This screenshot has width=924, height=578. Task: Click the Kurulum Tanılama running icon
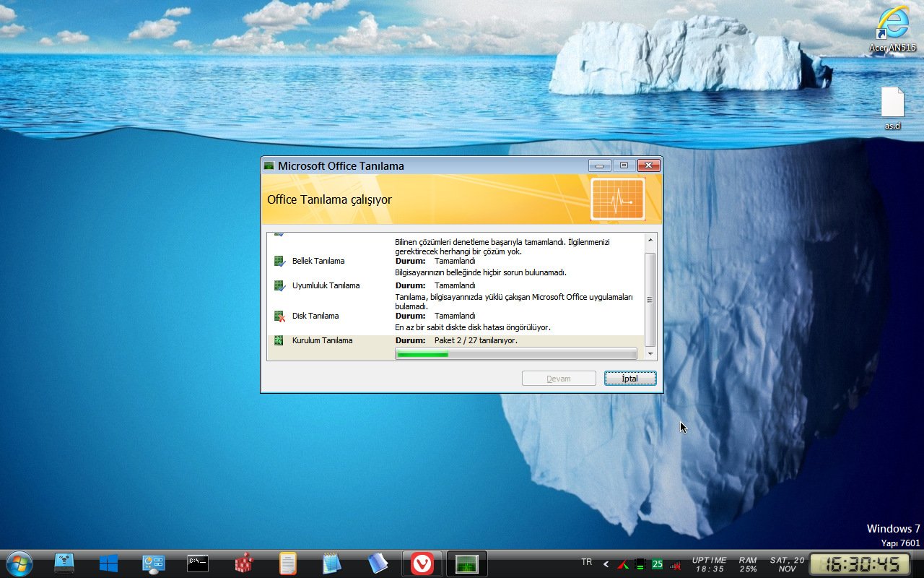click(279, 340)
